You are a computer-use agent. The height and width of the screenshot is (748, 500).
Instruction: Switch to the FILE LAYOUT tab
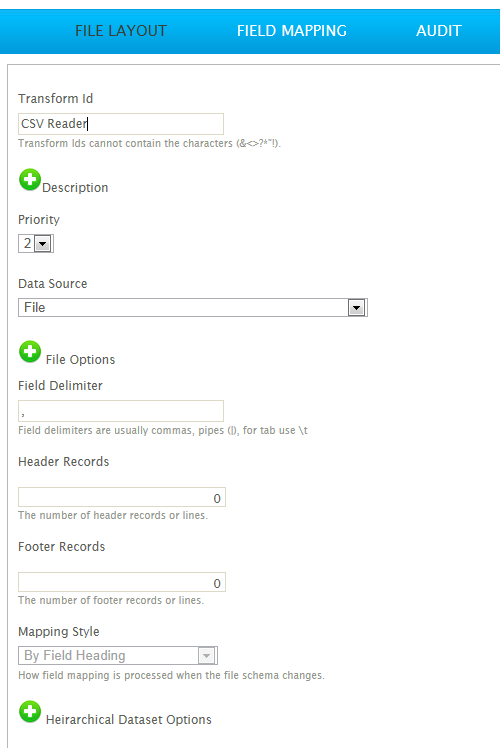(x=121, y=31)
